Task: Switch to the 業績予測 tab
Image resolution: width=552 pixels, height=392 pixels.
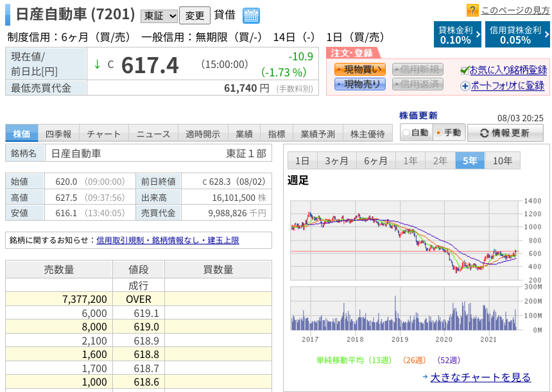Action: pyautogui.click(x=318, y=133)
